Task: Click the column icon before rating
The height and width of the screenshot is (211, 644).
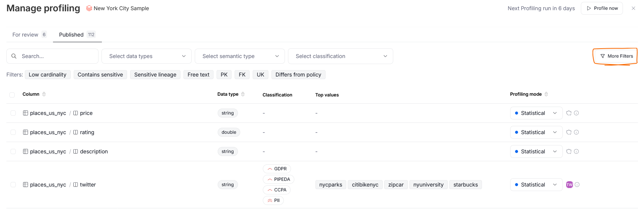Action: 76,132
